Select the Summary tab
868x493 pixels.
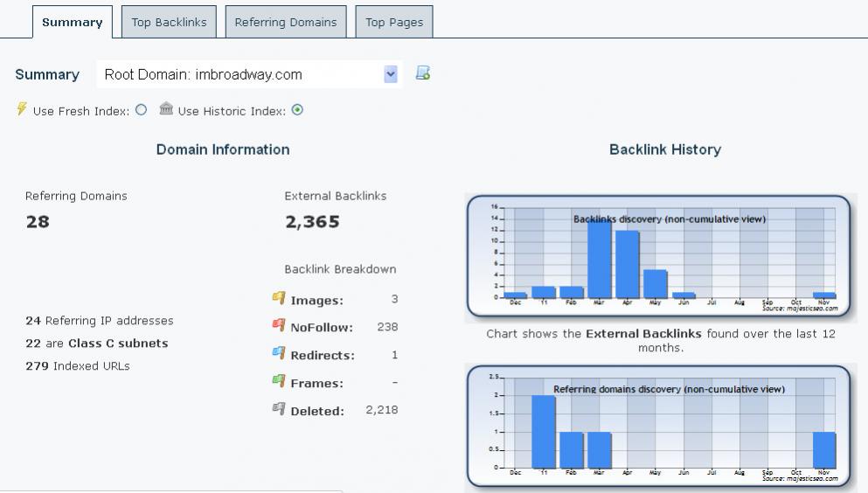coord(72,23)
